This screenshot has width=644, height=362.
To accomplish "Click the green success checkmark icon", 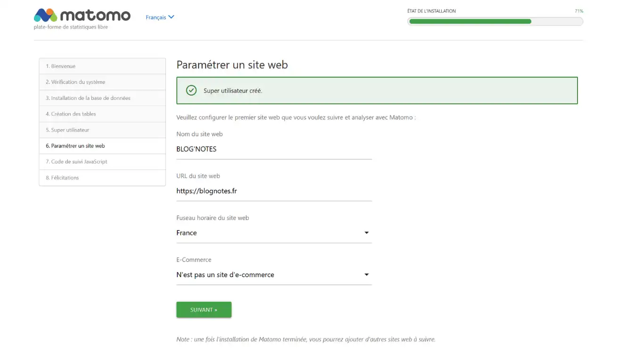I will 191,90.
